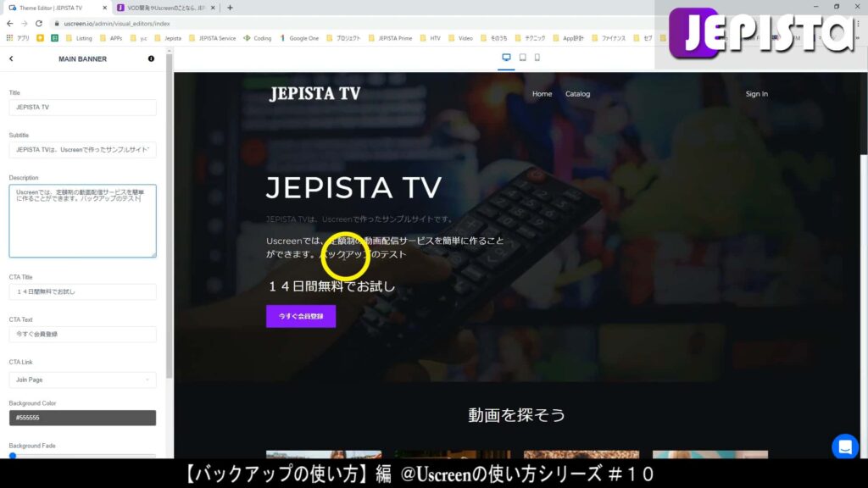Click the back chevron in Main Banner panel
Image resolution: width=868 pixels, height=488 pixels.
[x=11, y=58]
